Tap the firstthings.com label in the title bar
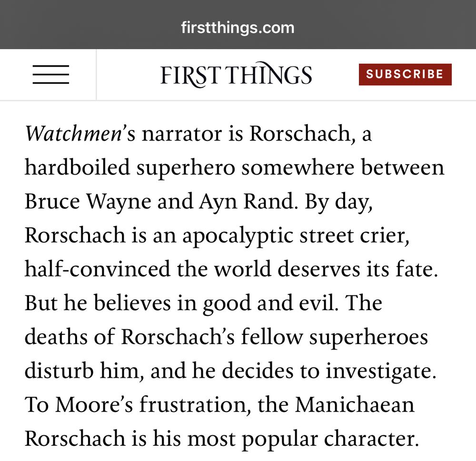The width and height of the screenshot is (476, 461). click(x=237, y=27)
